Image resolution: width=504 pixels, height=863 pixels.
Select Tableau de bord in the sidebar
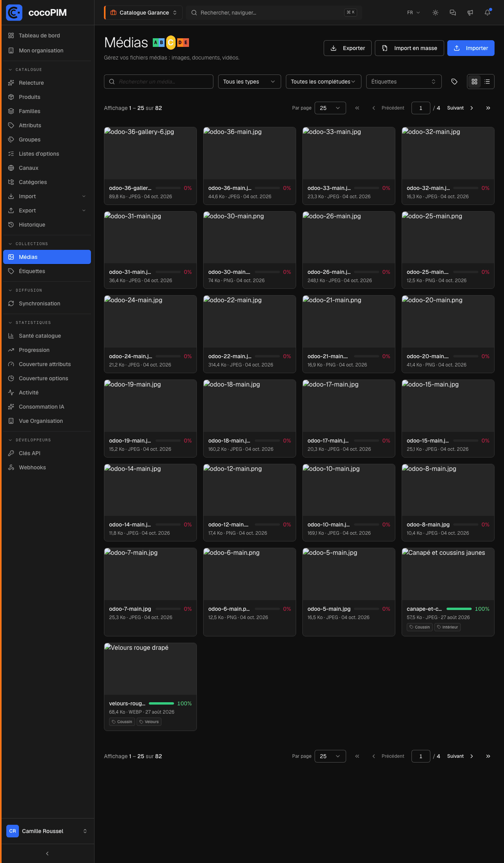[47, 35]
